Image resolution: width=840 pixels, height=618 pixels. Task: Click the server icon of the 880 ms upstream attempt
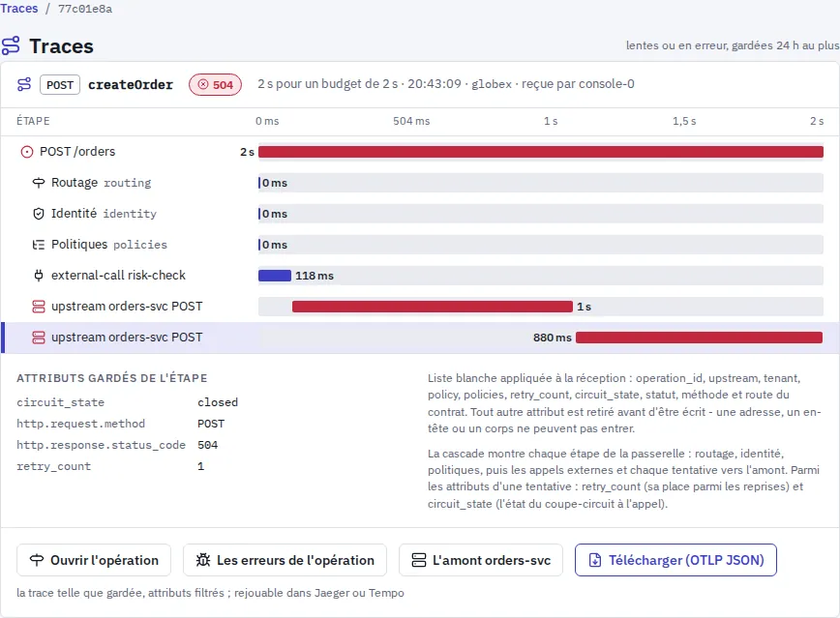tap(38, 338)
